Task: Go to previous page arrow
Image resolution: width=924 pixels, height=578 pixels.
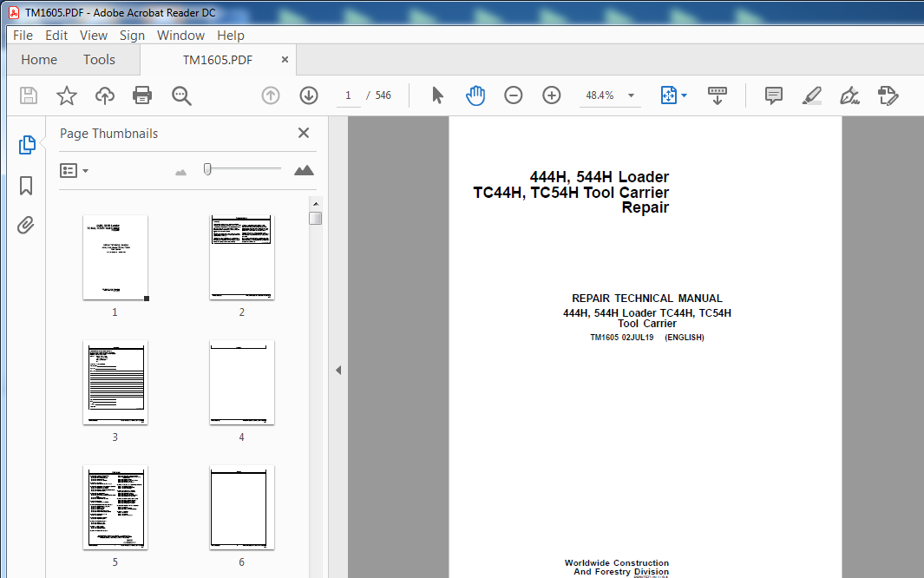Action: point(271,95)
